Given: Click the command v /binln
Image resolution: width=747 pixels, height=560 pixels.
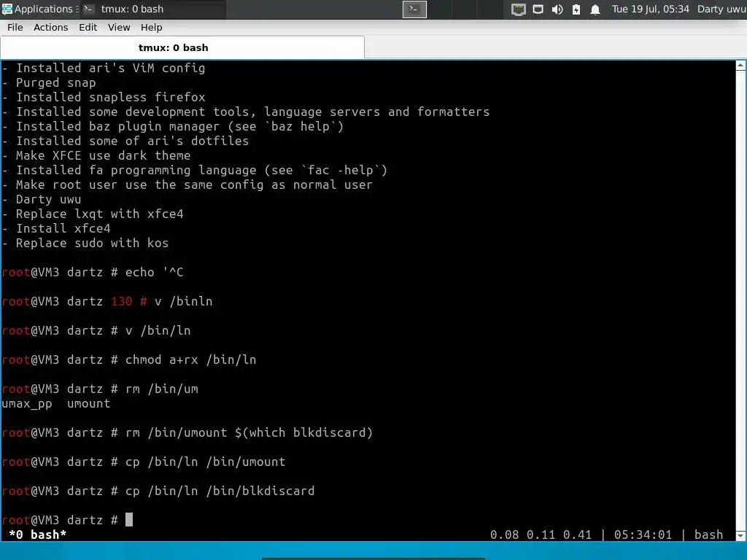Looking at the screenshot, I should [183, 301].
